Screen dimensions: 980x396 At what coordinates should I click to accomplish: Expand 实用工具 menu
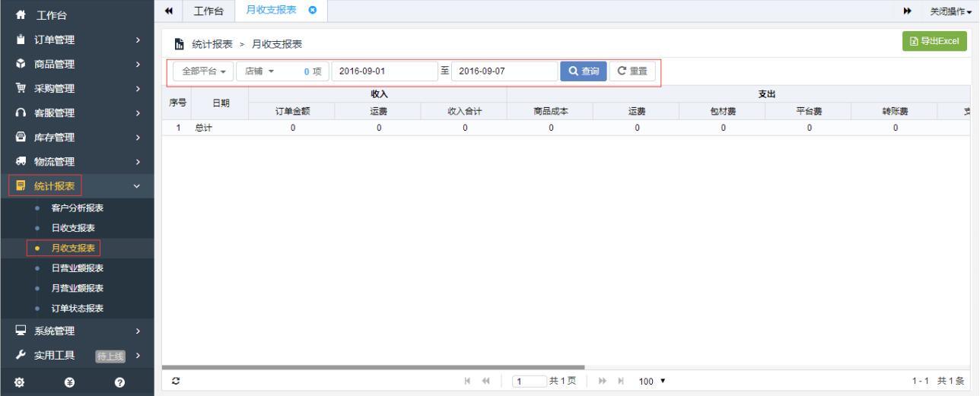click(137, 355)
